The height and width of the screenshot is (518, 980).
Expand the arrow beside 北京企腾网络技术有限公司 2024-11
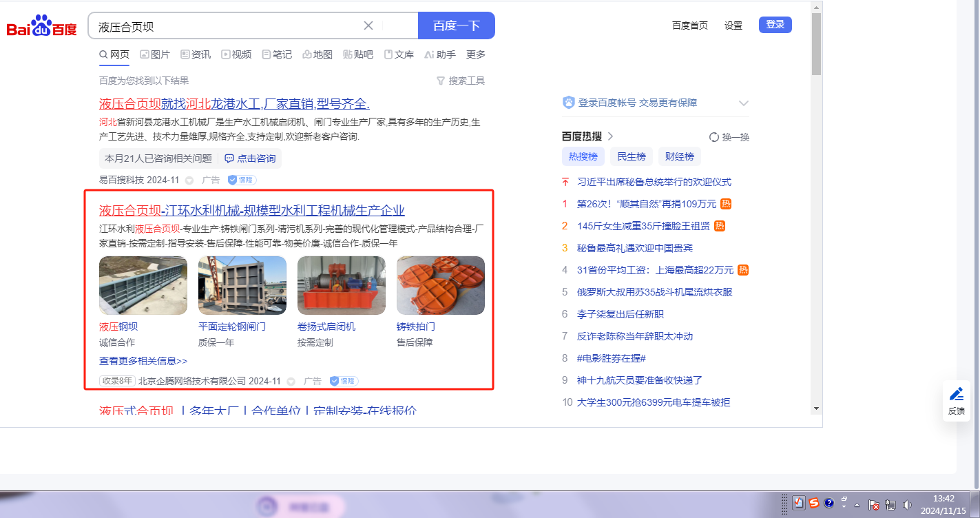291,382
